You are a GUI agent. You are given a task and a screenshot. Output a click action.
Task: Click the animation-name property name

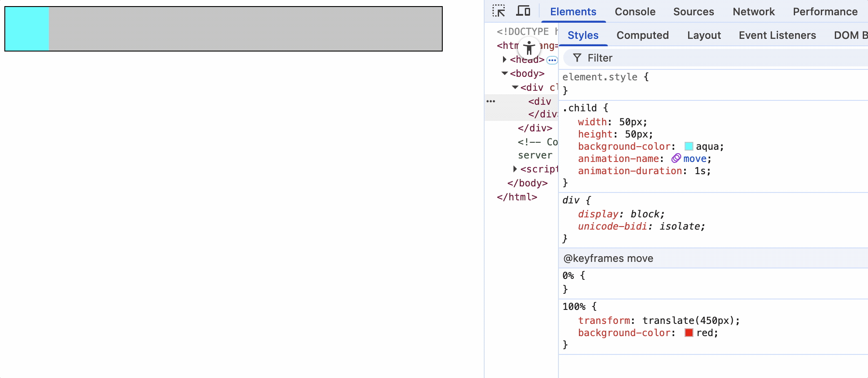[x=618, y=159]
